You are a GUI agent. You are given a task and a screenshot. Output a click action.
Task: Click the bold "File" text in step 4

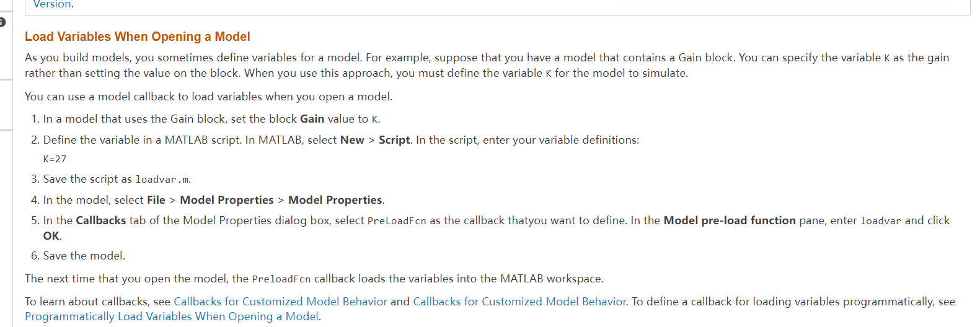coord(156,200)
